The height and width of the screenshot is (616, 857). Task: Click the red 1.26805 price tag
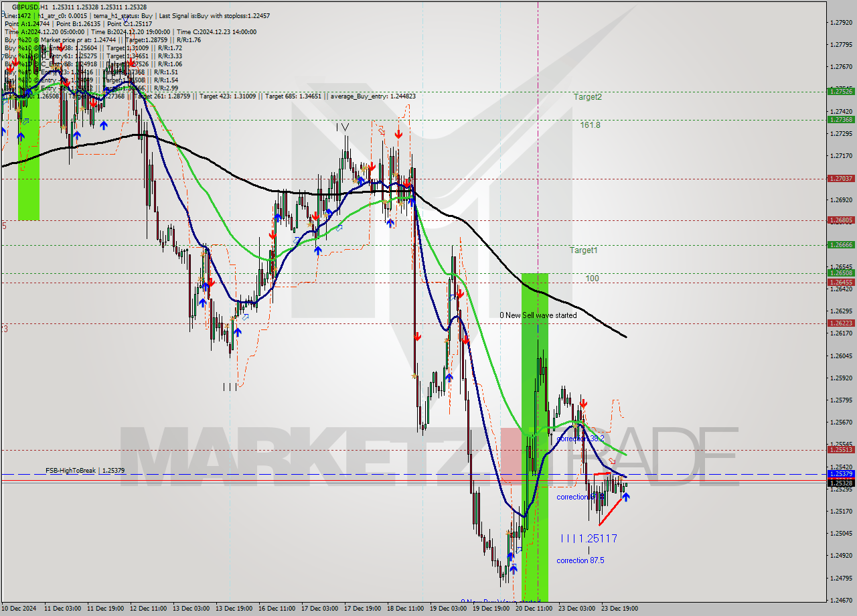click(x=841, y=220)
